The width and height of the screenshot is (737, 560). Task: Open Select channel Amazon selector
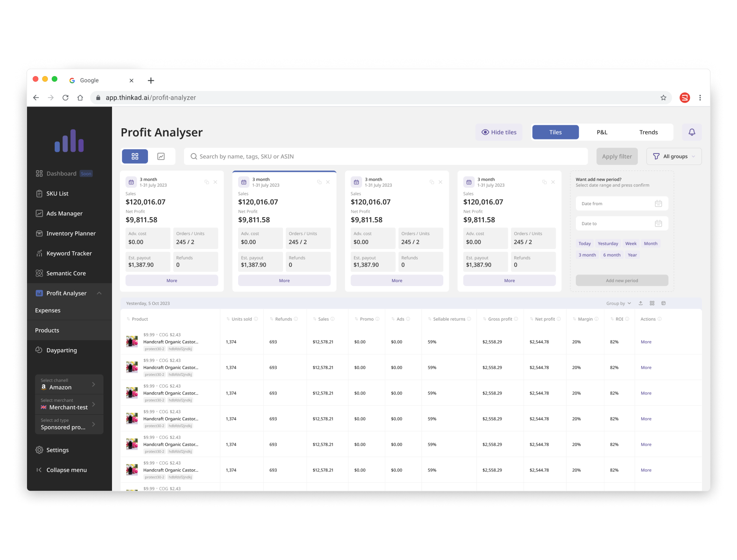(69, 384)
